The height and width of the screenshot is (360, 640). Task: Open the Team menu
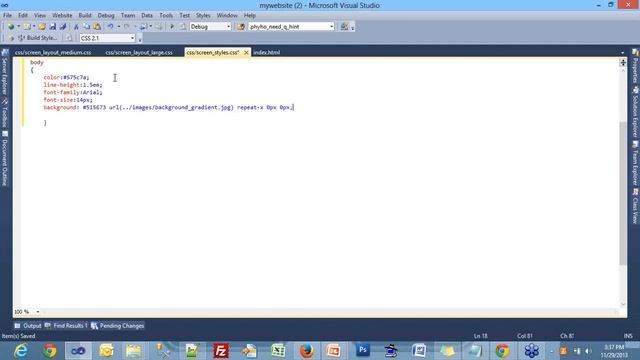coord(128,16)
